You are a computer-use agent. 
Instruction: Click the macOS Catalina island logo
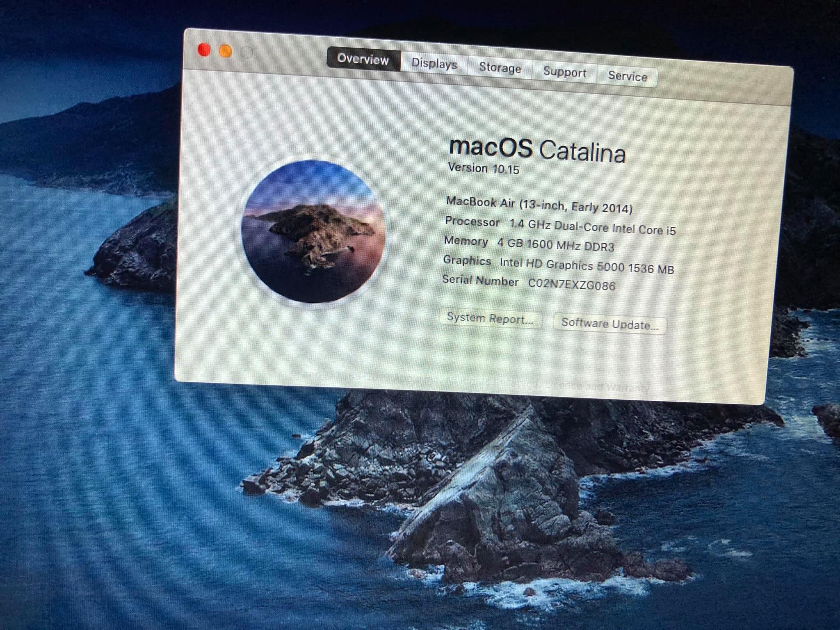click(x=314, y=231)
